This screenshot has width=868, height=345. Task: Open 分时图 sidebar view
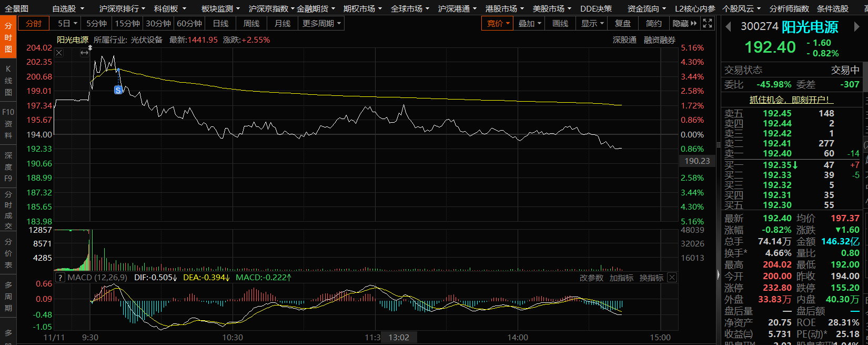point(8,37)
